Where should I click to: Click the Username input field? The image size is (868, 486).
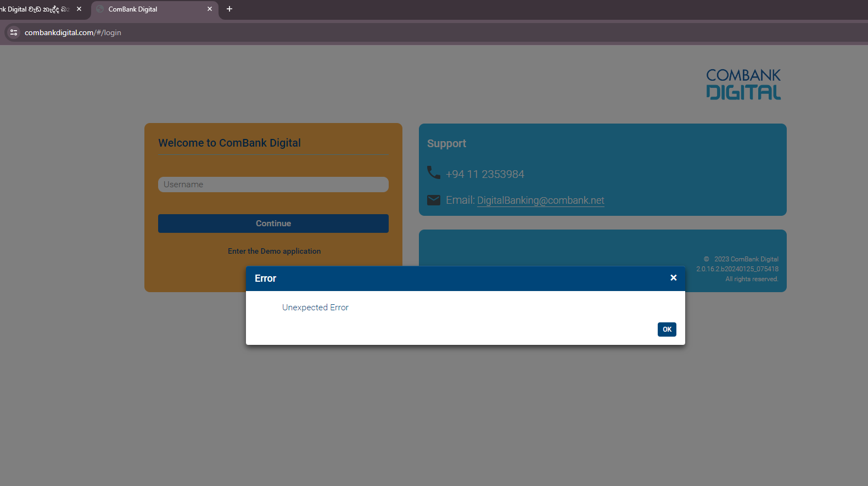click(273, 185)
